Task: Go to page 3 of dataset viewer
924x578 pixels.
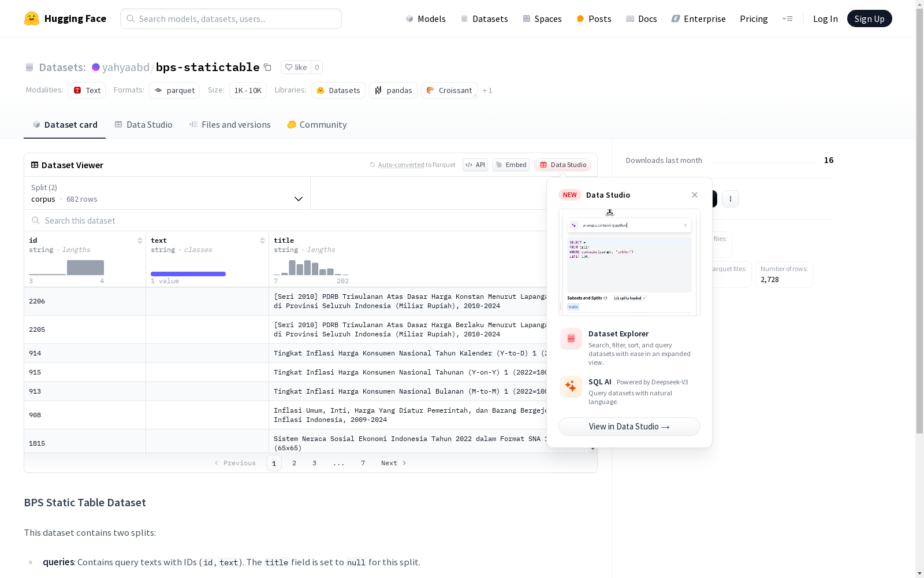Action: pyautogui.click(x=314, y=463)
